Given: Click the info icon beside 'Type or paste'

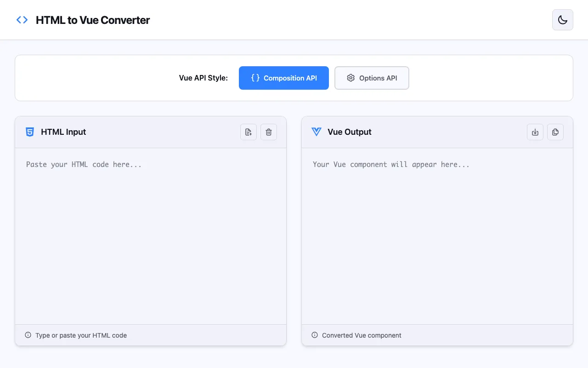Looking at the screenshot, I should tap(28, 335).
